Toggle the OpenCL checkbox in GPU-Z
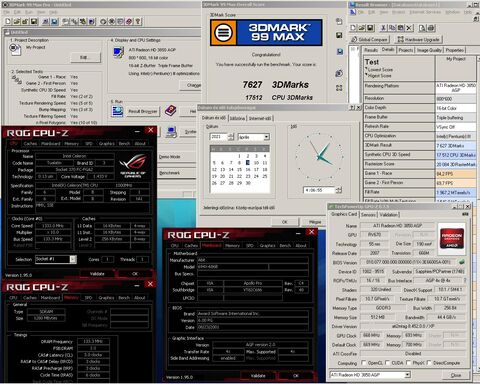This screenshot has width=480, height=384. [364, 363]
